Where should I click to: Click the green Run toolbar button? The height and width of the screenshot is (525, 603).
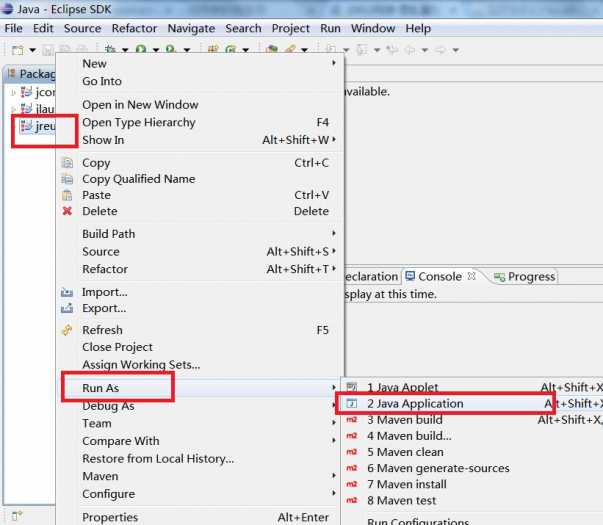point(141,50)
